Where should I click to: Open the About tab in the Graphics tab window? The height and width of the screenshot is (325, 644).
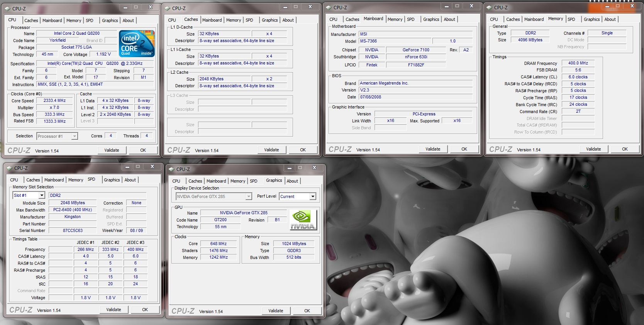(292, 181)
